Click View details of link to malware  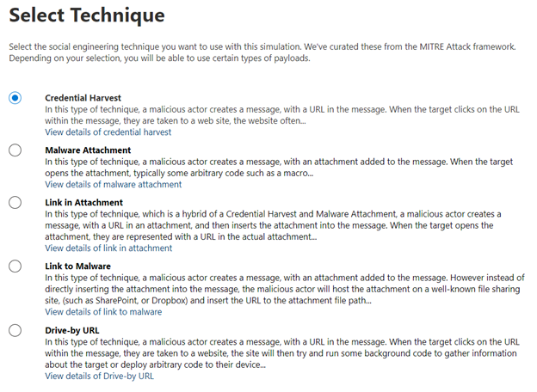point(103,312)
